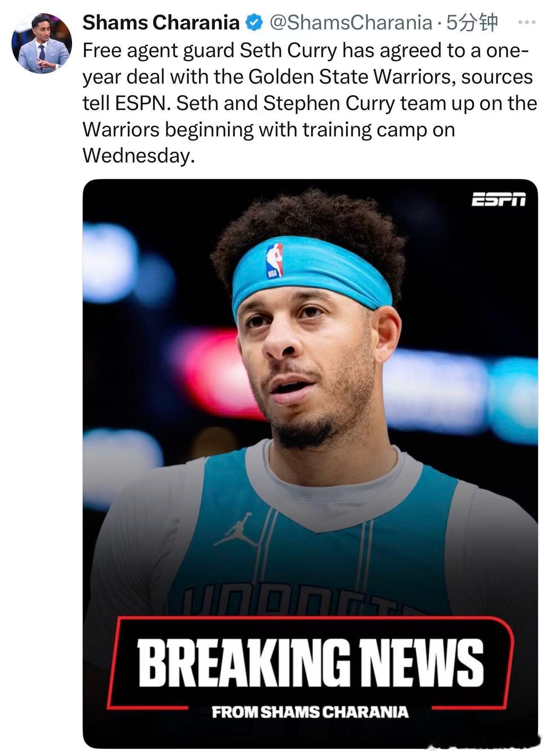This screenshot has width=550, height=756.
Task: Click the ESPN word in tweet text
Action: [140, 103]
